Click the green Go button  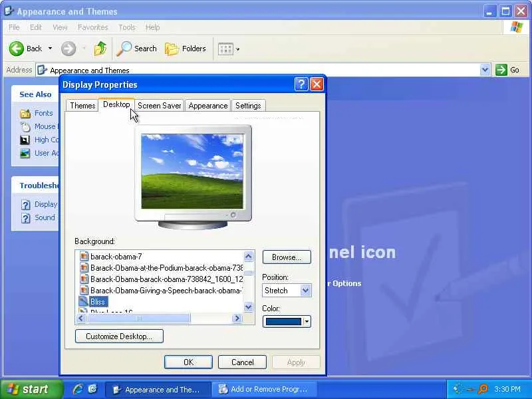pyautogui.click(x=507, y=70)
